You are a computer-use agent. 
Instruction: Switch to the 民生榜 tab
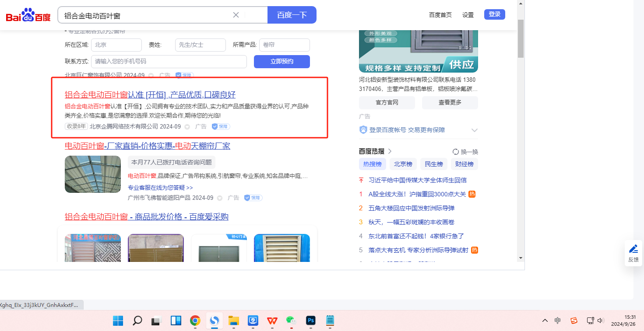tap(433, 164)
